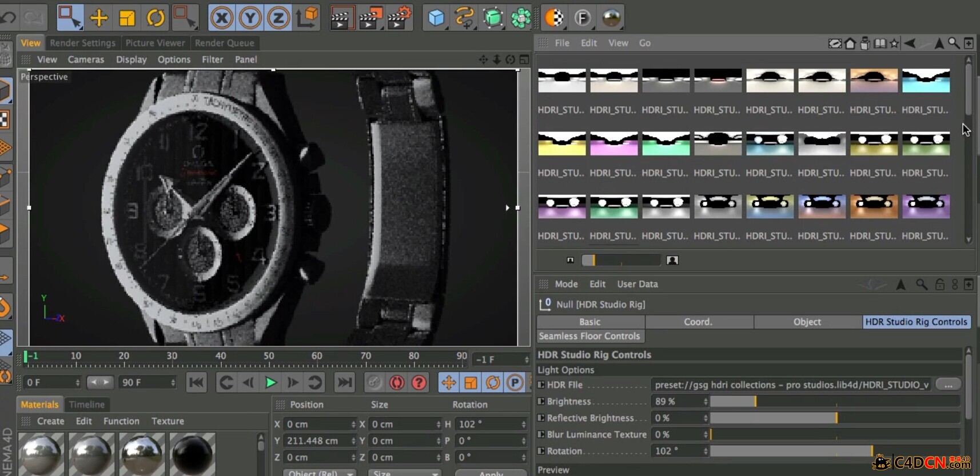Click HDR File browse ellipsis button

point(948,385)
